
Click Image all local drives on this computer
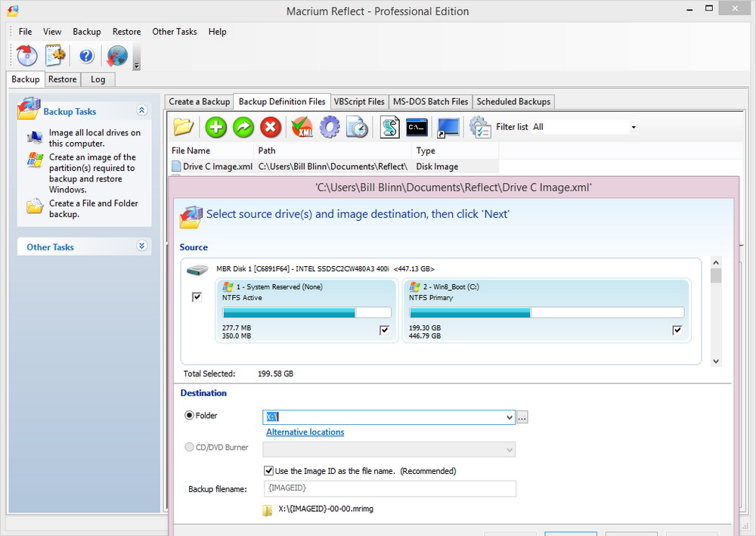pos(94,138)
